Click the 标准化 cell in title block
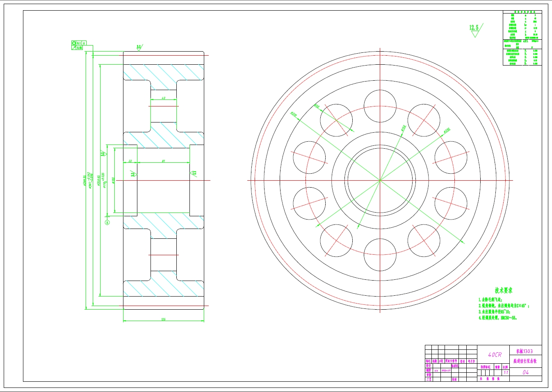The height and width of the screenshot is (392, 552). (x=454, y=365)
